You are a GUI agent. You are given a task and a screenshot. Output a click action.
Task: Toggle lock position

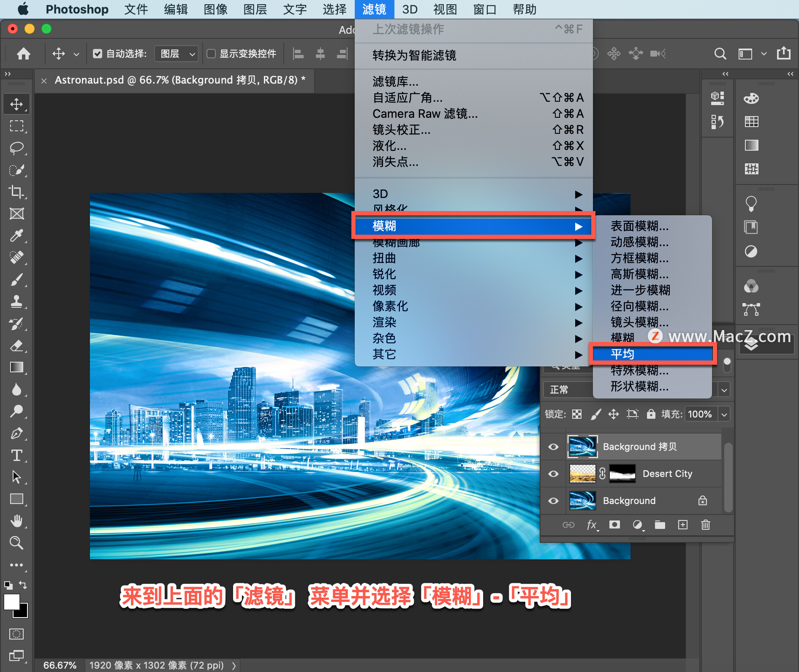pos(614,414)
